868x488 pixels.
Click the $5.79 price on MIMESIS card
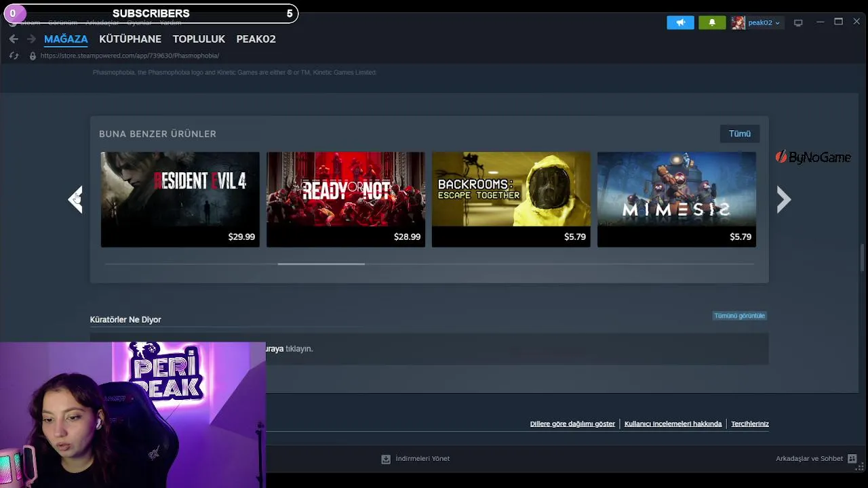[740, 237]
